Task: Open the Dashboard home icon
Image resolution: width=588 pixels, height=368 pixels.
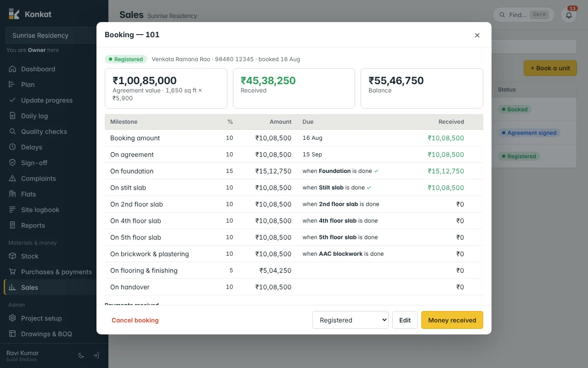Action: click(12, 69)
